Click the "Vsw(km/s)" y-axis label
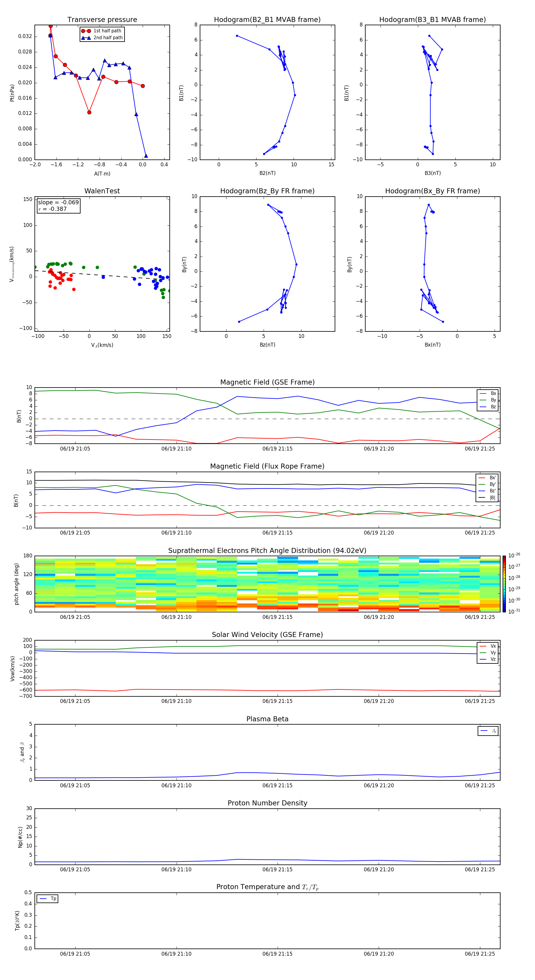This screenshot has height=980, width=535. [x=12, y=668]
